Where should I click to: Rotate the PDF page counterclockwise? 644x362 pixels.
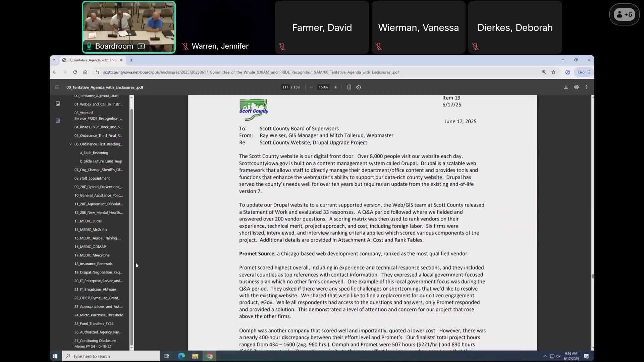[358, 87]
